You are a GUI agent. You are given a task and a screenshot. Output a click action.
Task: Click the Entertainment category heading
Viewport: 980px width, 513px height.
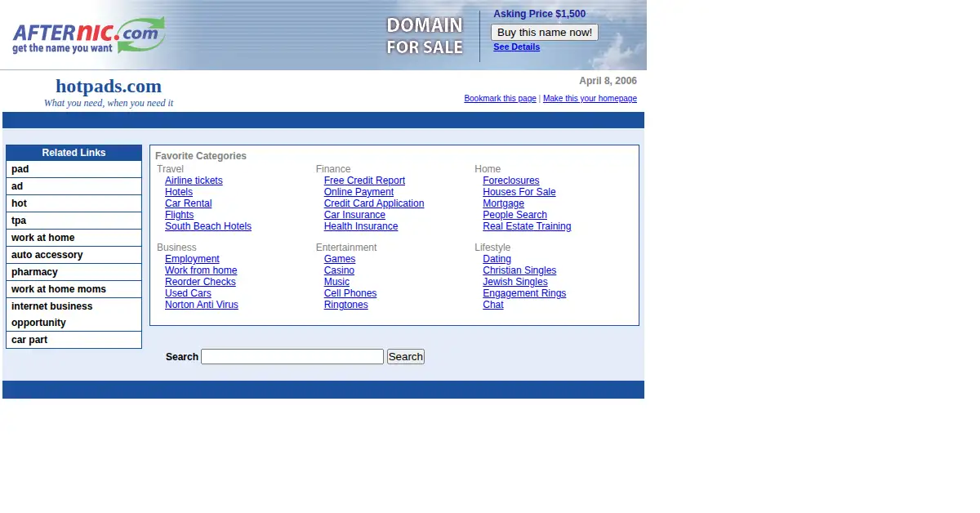(x=346, y=248)
